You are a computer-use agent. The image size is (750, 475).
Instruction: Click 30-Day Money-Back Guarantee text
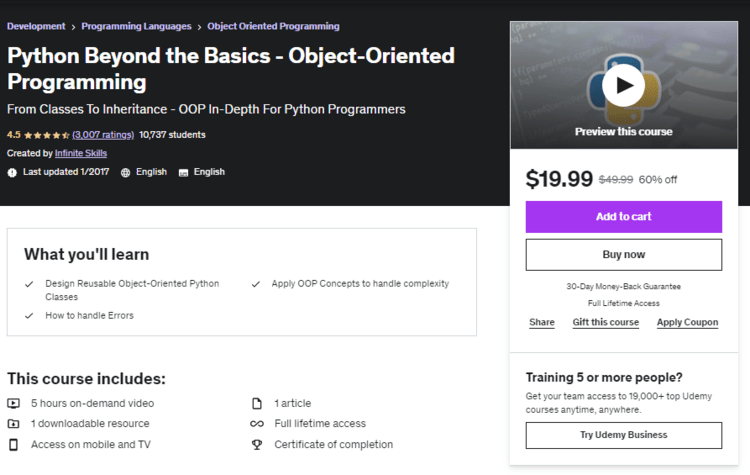(x=624, y=287)
